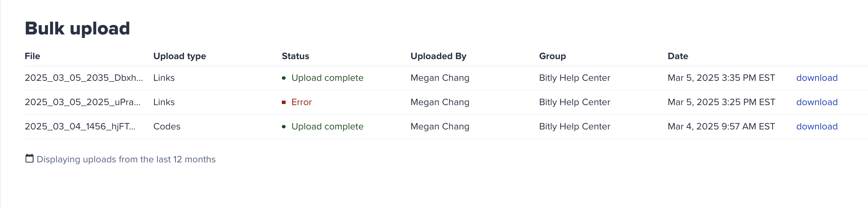Select the Status column header
This screenshot has width=868, height=208.
295,56
